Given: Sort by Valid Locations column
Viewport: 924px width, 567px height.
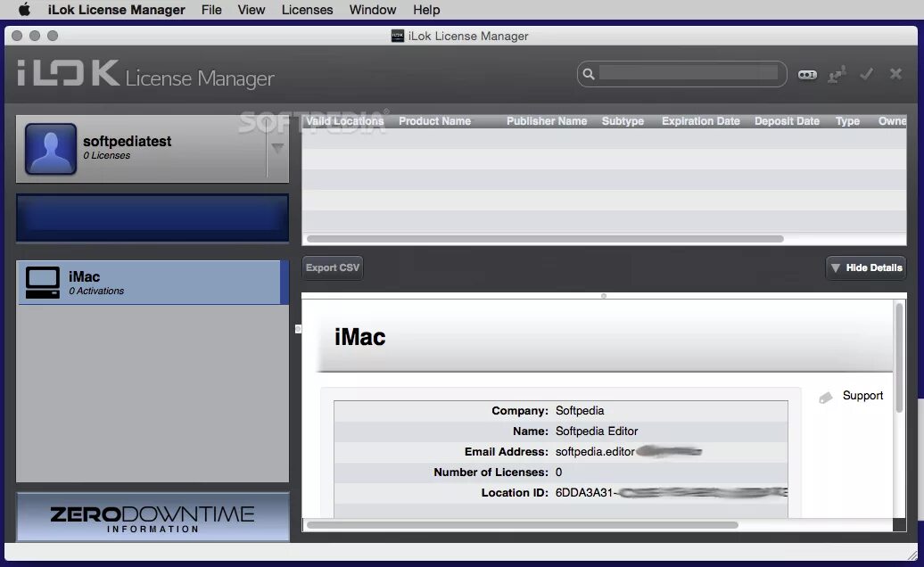Looking at the screenshot, I should pyautogui.click(x=345, y=120).
